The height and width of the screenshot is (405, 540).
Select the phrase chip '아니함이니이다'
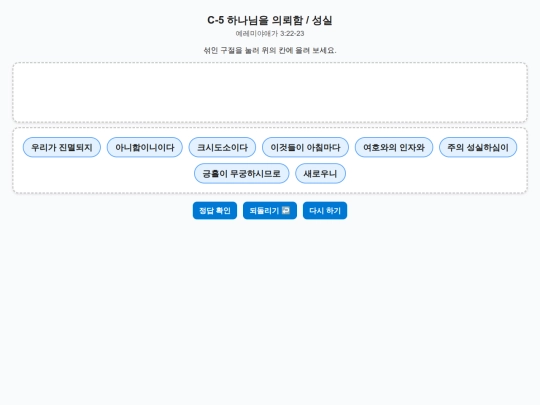tap(145, 147)
